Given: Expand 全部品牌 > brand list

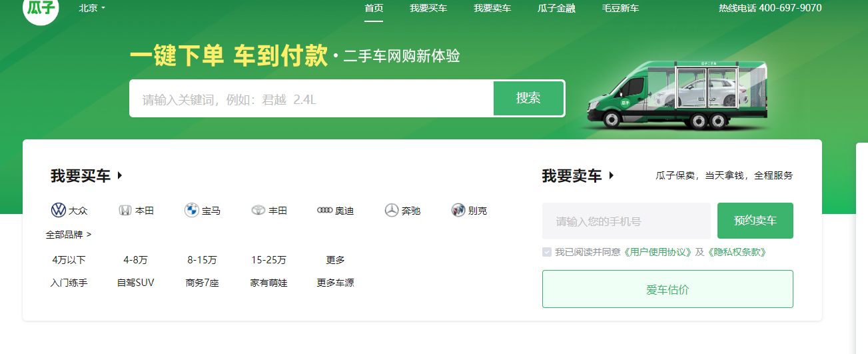Looking at the screenshot, I should point(69,235).
